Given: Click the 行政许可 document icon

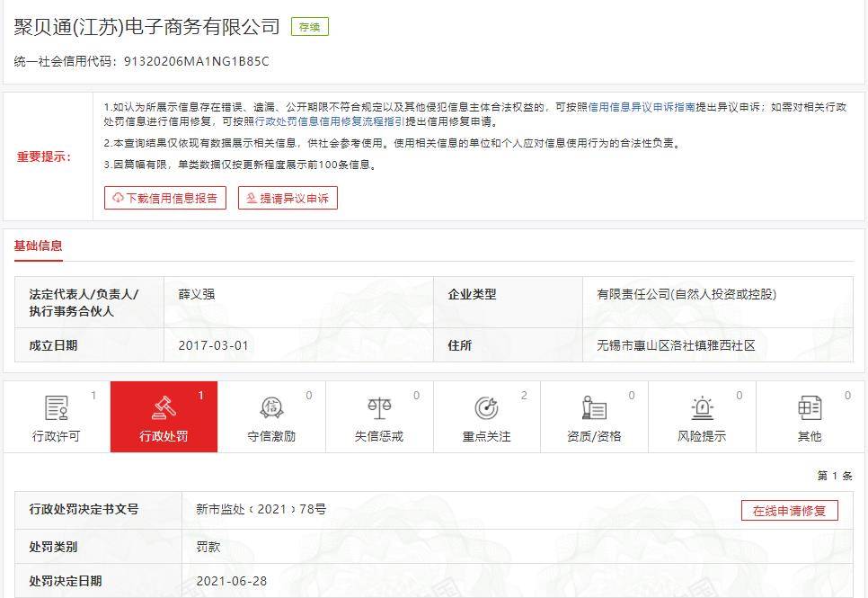Looking at the screenshot, I should (57, 408).
